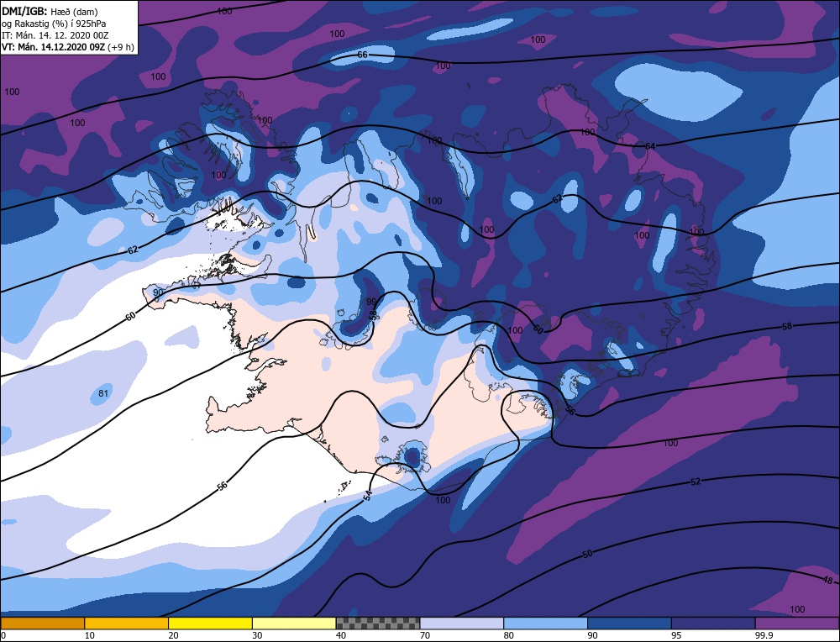
Task: Click the '30' legend tick label
Action: 257,635
